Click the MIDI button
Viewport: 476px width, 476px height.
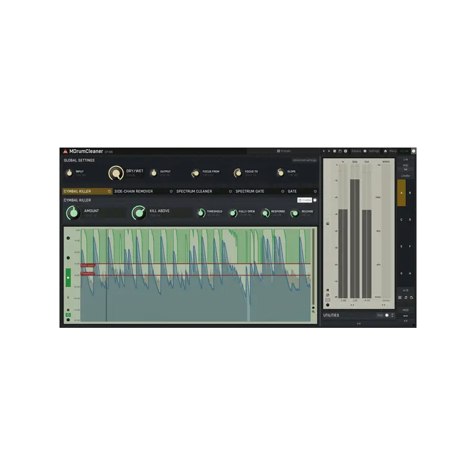tap(406, 310)
